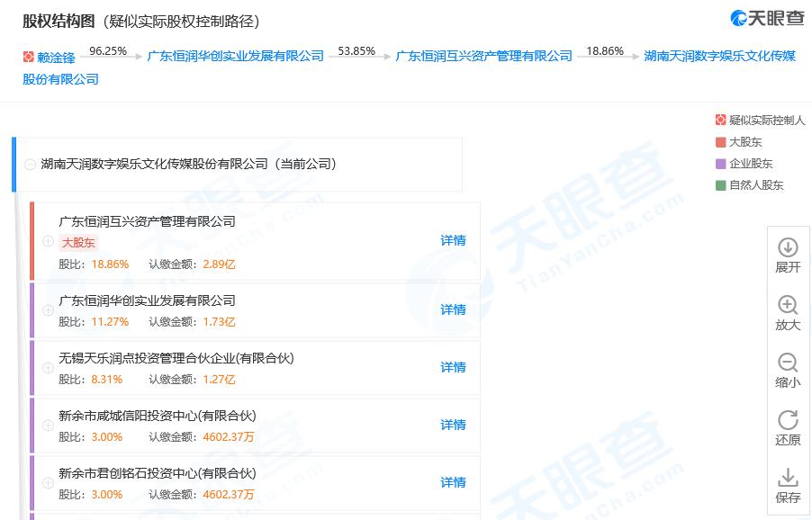Click 无锡天乐润点投资管理合伙企业(有限合伙) card title
The image size is (812, 520).
point(176,358)
